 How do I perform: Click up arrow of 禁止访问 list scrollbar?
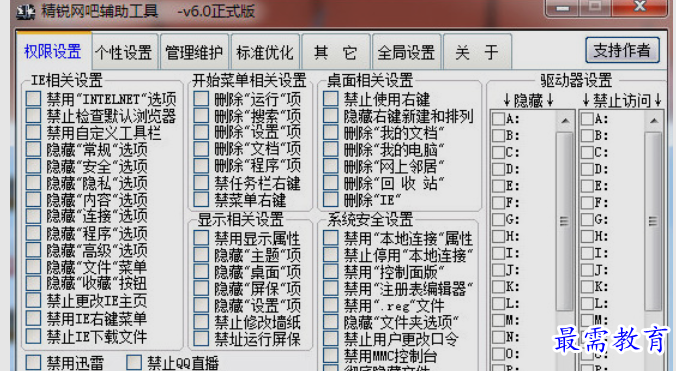tap(653, 121)
